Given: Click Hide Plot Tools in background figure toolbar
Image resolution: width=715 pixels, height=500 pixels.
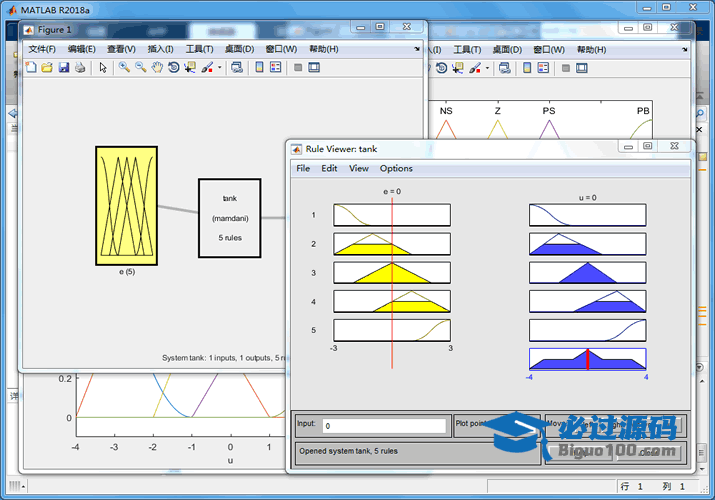Looking at the screenshot, I should [x=565, y=68].
